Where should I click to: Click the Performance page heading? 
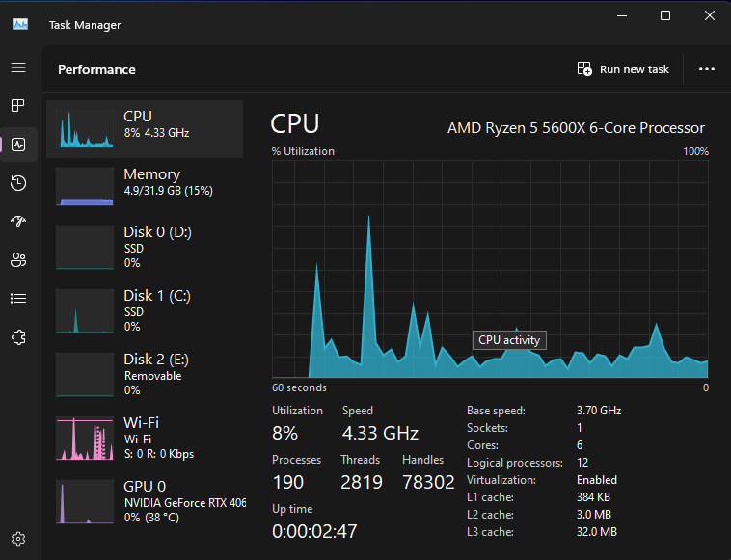tap(96, 70)
